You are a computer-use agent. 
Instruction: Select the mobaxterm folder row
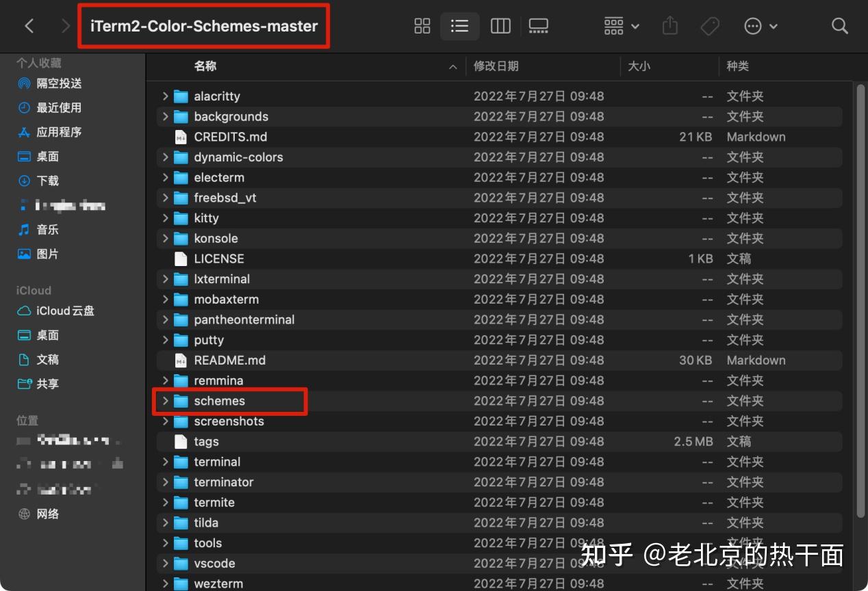(499, 300)
